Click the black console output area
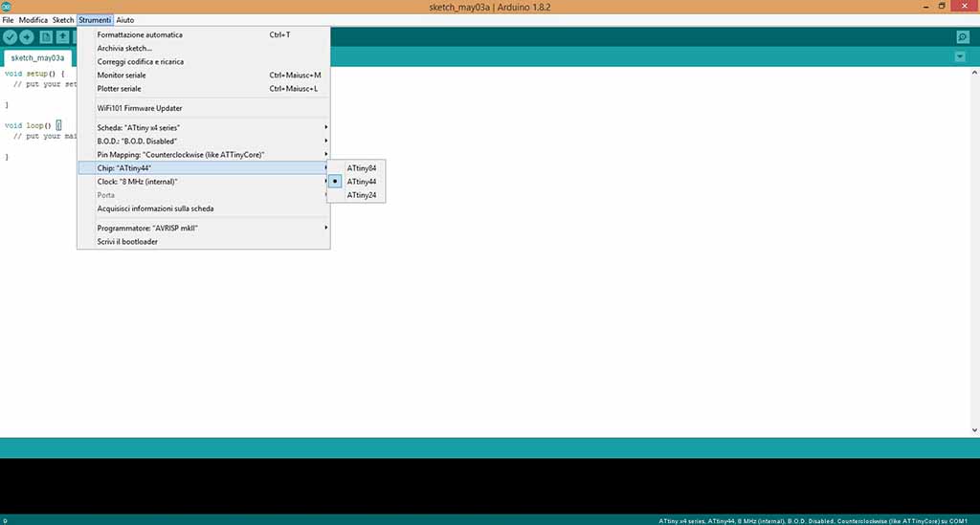Viewport: 980px width, 525px height. tap(490, 486)
